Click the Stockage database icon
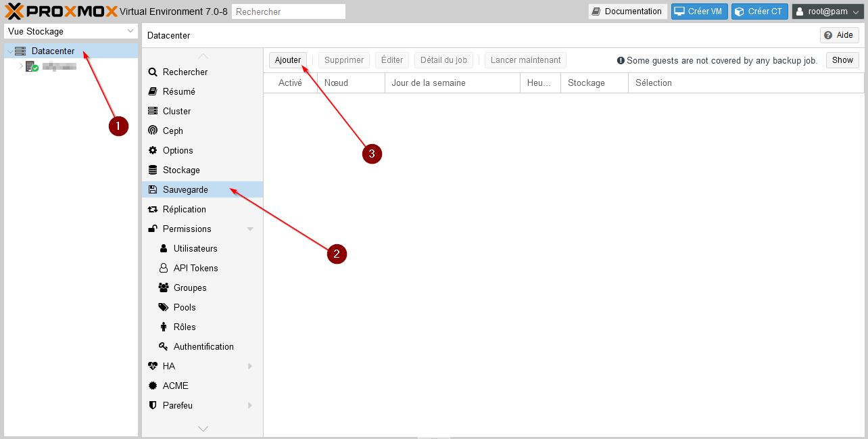Screen dimensions: 868x439 (153, 170)
